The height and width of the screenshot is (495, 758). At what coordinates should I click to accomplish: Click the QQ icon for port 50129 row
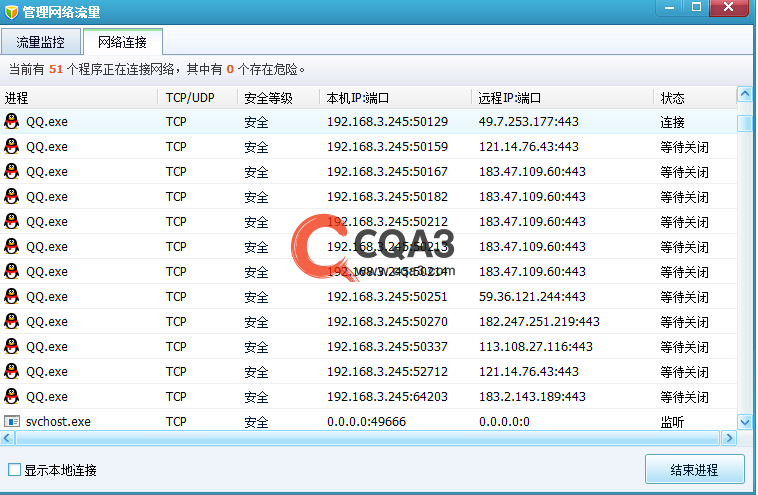(x=12, y=121)
